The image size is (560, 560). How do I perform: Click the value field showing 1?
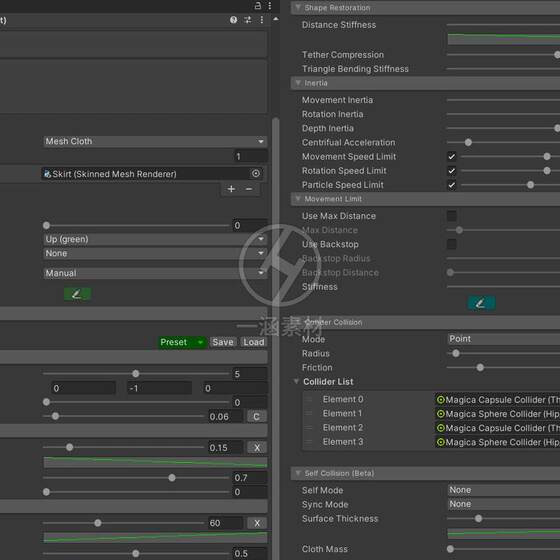pyautogui.click(x=250, y=156)
